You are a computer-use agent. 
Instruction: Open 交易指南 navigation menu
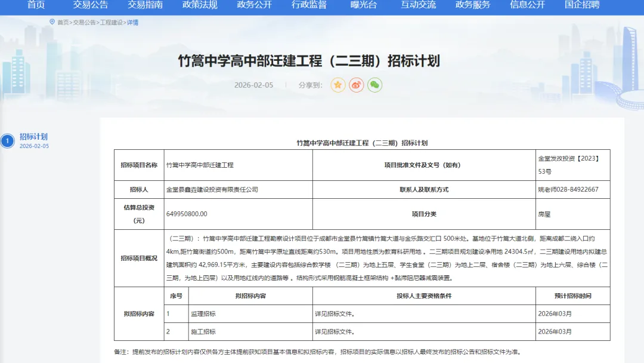145,5
